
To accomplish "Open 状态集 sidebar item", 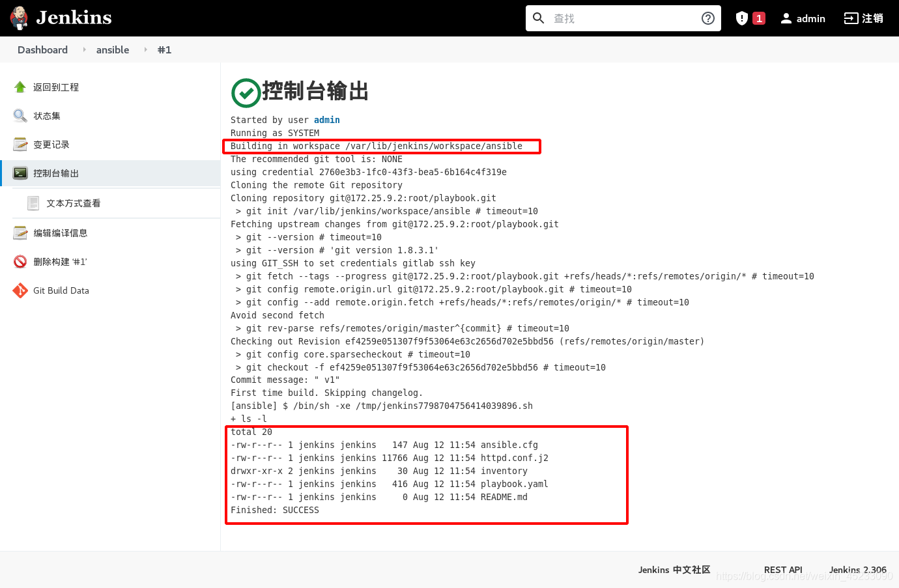I will click(x=47, y=116).
